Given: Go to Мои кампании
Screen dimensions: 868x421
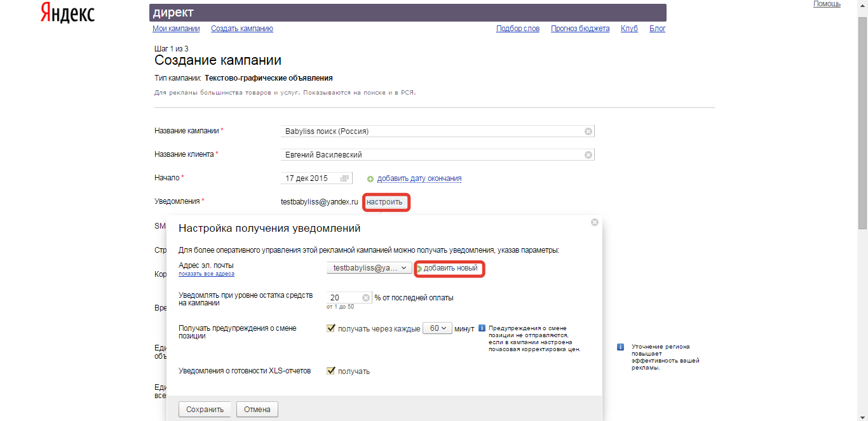Looking at the screenshot, I should [176, 29].
